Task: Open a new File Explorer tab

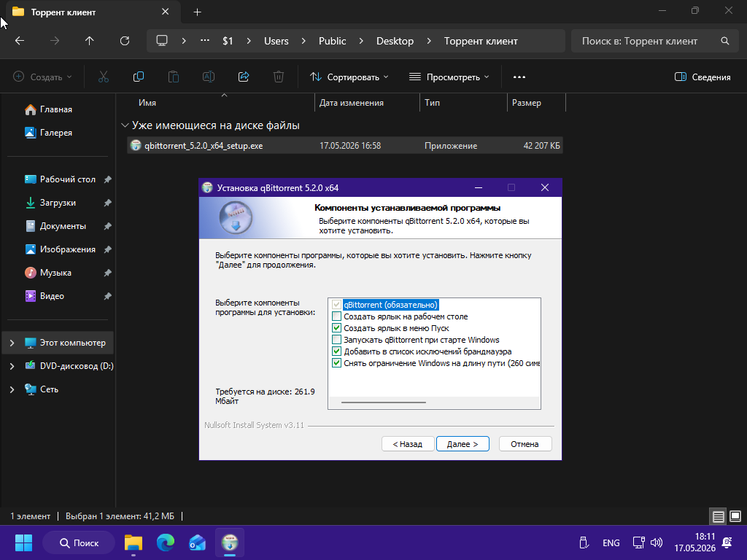Action: tap(197, 12)
